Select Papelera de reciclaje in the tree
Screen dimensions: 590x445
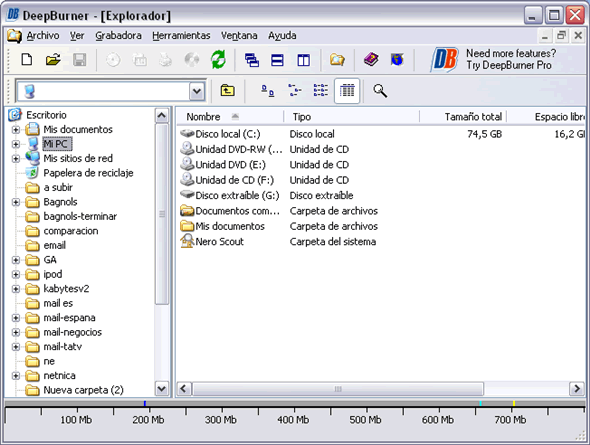88,173
